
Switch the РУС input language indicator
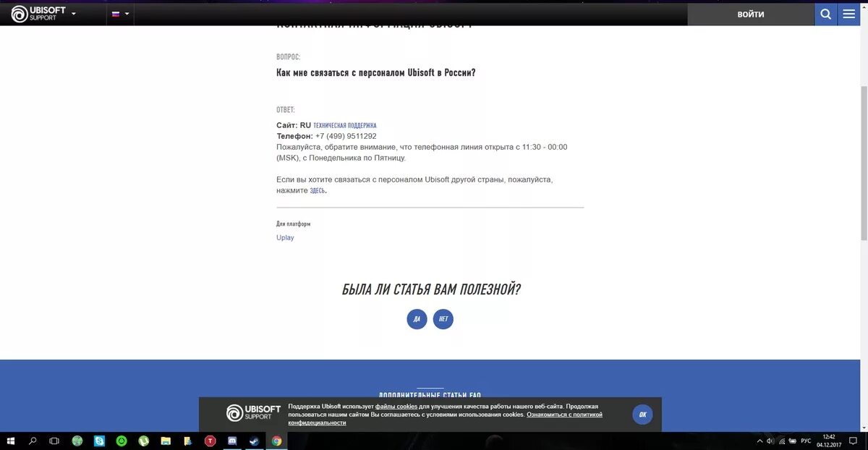coord(806,441)
